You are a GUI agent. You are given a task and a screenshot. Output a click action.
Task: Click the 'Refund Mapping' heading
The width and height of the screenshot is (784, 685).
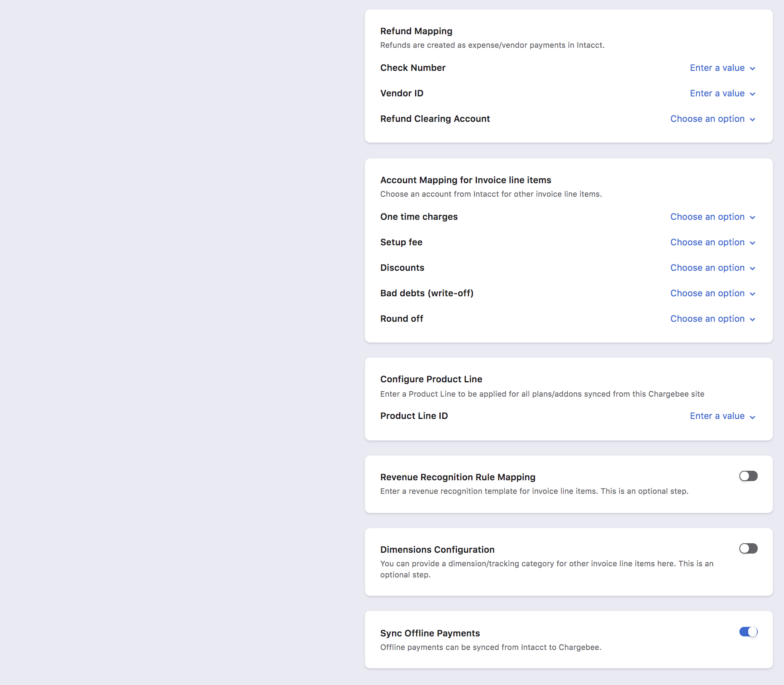(416, 31)
